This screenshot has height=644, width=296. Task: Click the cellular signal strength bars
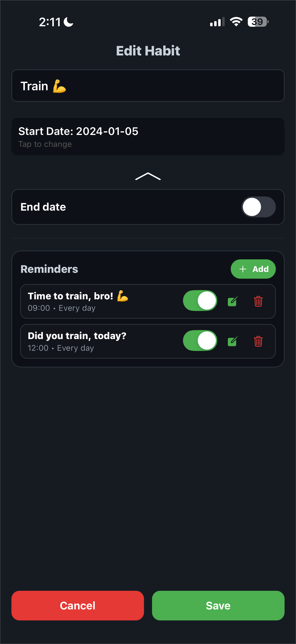[216, 22]
